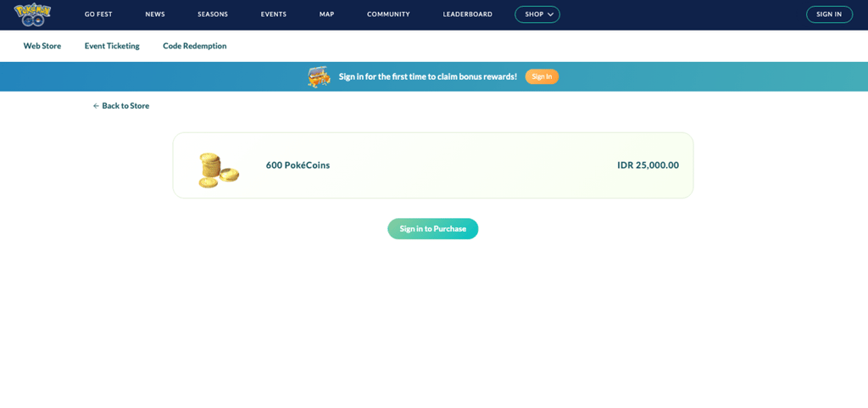Click the back arrow beside Back to Store
This screenshot has width=868, height=408.
[x=96, y=106]
